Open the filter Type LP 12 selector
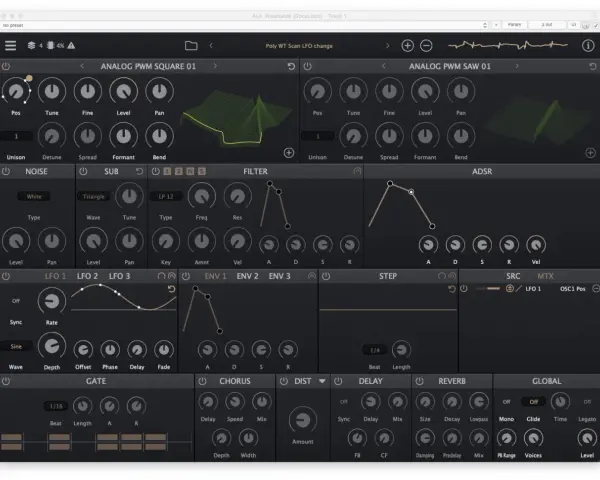Image resolution: width=600 pixels, height=480 pixels. pos(166,196)
